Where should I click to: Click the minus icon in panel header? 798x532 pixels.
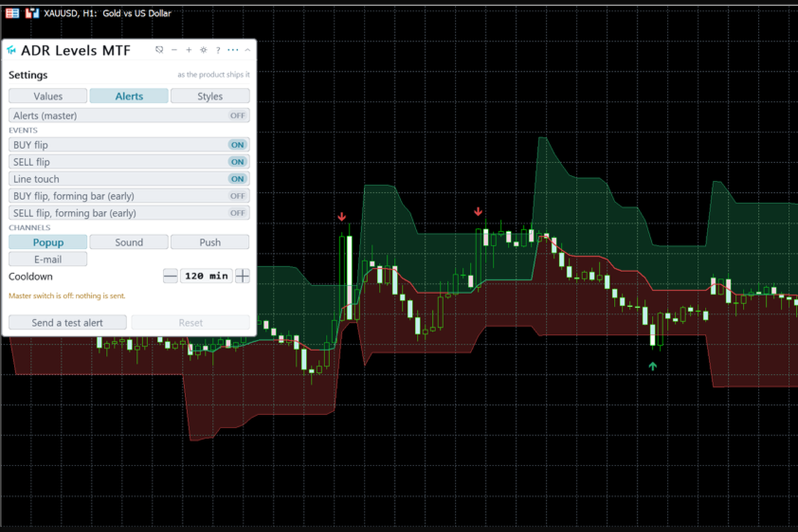174,50
